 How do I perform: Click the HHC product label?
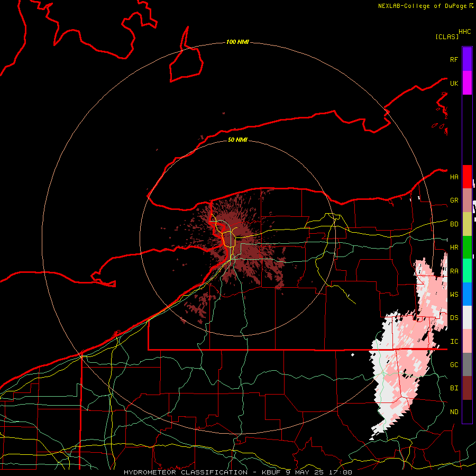(x=465, y=32)
